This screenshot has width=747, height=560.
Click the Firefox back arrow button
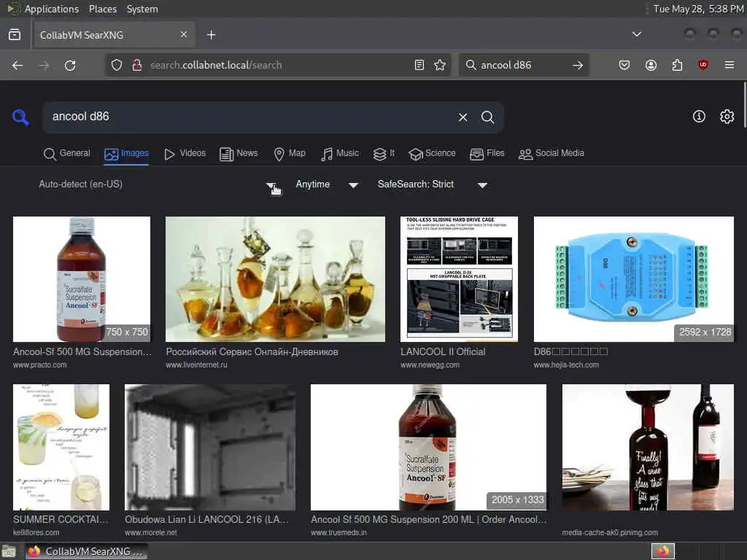point(18,65)
